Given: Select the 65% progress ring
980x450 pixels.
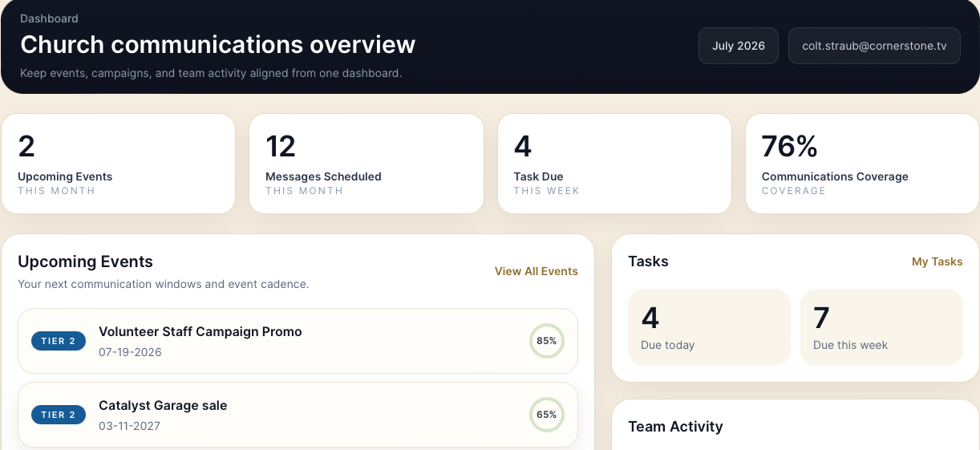Looking at the screenshot, I should pos(547,415).
